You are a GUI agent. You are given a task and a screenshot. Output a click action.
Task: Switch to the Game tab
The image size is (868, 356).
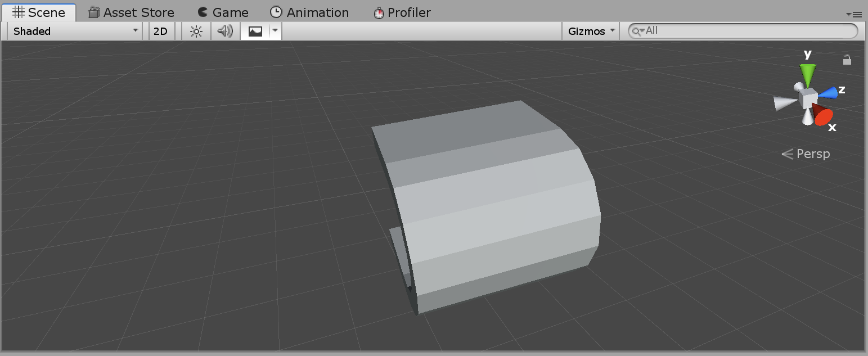click(x=223, y=11)
